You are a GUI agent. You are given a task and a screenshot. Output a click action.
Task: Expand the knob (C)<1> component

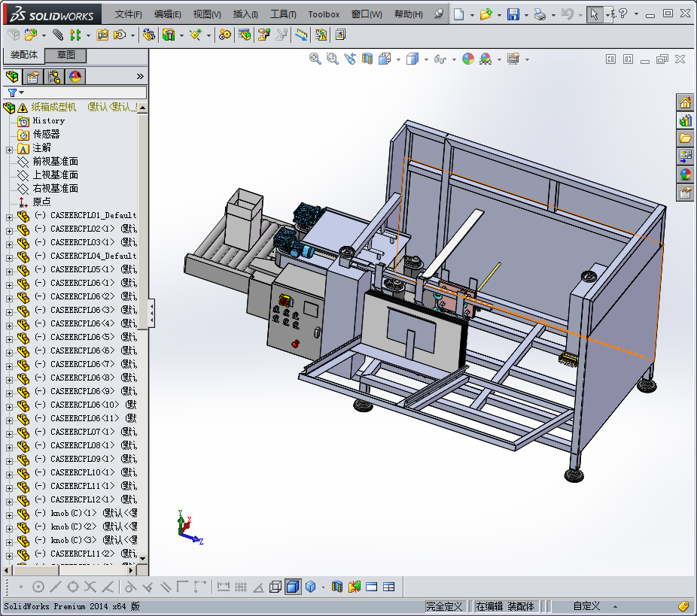pos(9,515)
